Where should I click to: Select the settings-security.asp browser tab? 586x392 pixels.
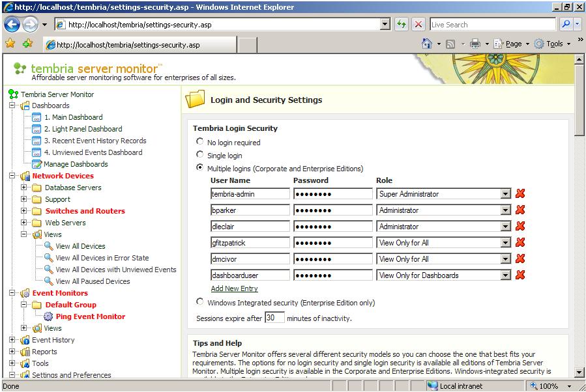(139, 45)
